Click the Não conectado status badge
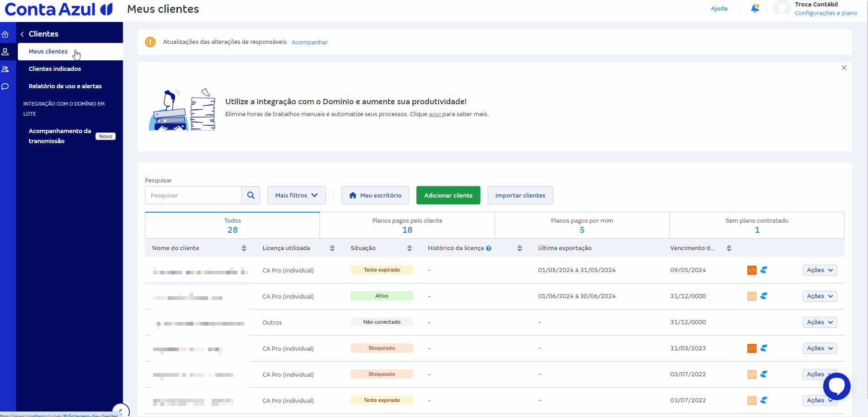The width and height of the screenshot is (868, 417). point(382,322)
